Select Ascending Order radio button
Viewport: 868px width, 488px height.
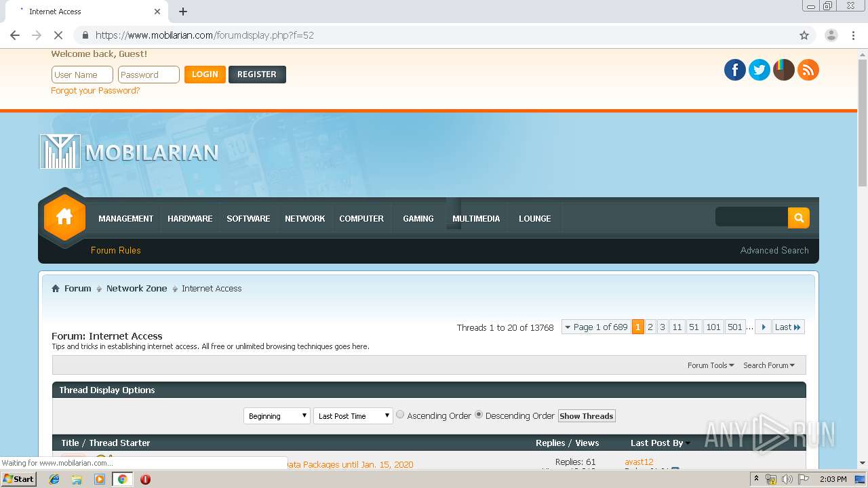(400, 415)
